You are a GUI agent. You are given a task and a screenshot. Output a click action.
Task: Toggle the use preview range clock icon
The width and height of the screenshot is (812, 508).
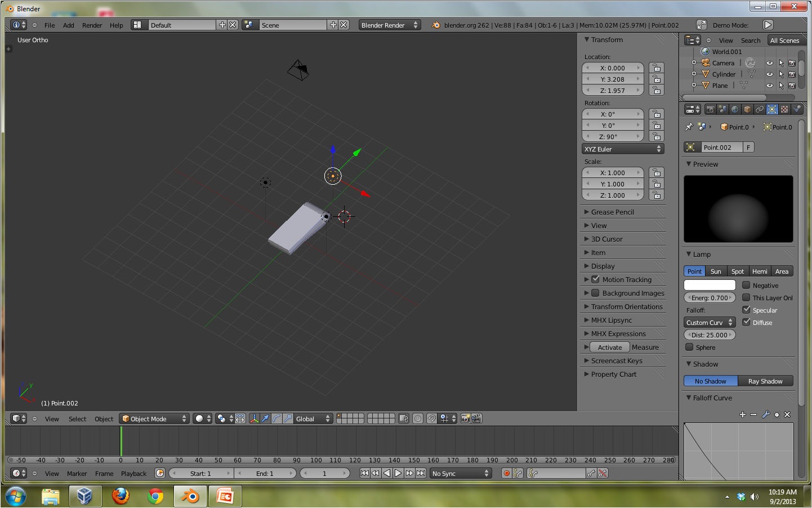pos(160,474)
